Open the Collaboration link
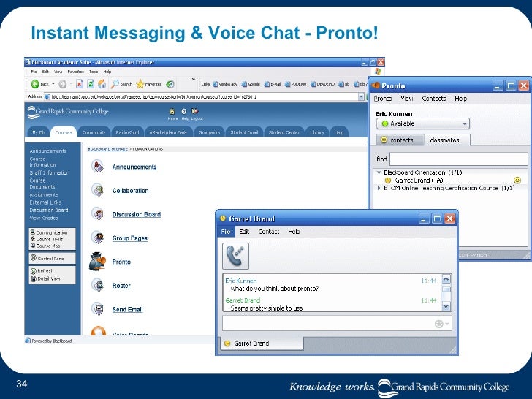 (130, 191)
